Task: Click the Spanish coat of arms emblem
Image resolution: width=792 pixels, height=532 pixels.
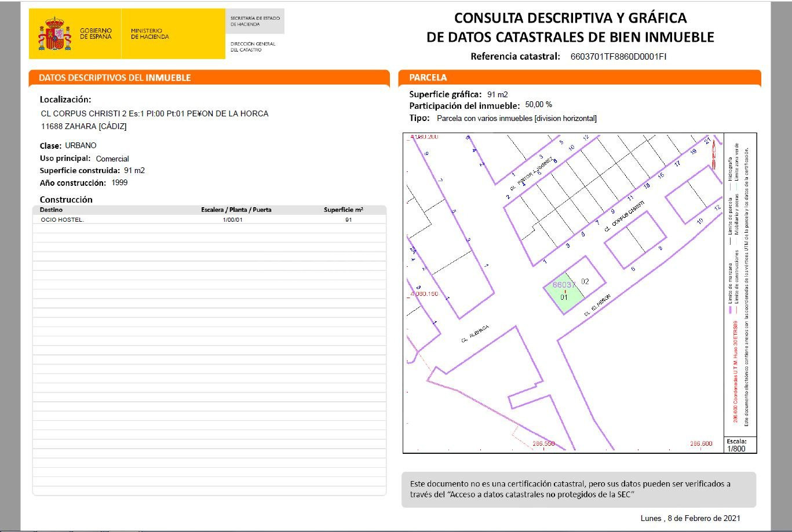Action: (54, 34)
